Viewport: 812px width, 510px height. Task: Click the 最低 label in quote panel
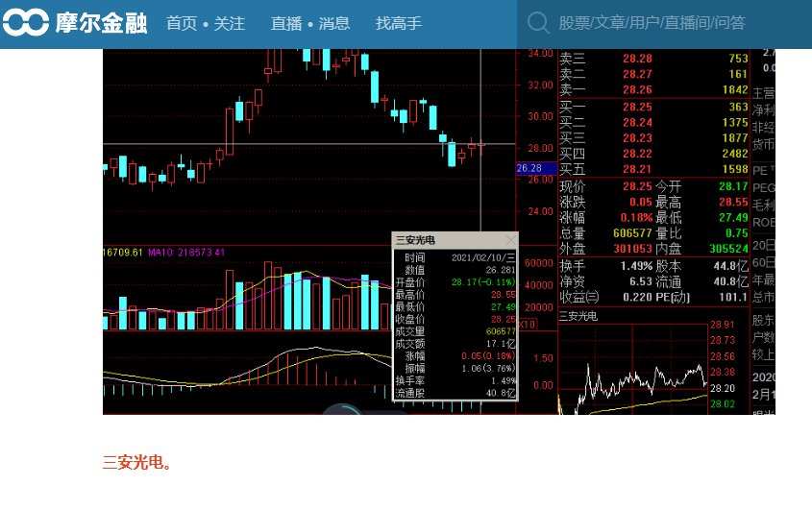pyautogui.click(x=669, y=217)
